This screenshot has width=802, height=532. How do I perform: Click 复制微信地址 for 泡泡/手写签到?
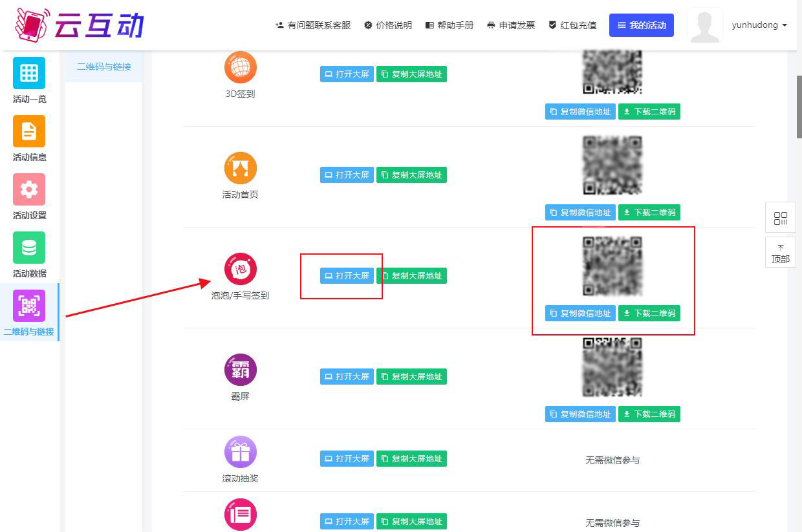(580, 314)
